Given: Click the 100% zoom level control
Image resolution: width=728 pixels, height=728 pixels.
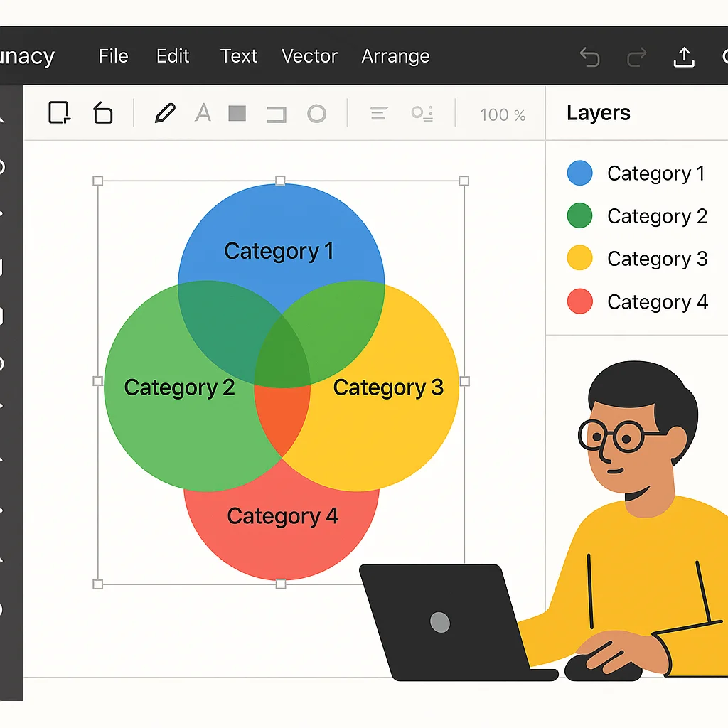Looking at the screenshot, I should click(x=501, y=114).
